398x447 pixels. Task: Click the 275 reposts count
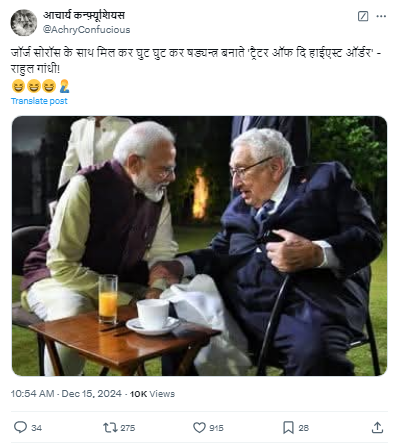128,428
